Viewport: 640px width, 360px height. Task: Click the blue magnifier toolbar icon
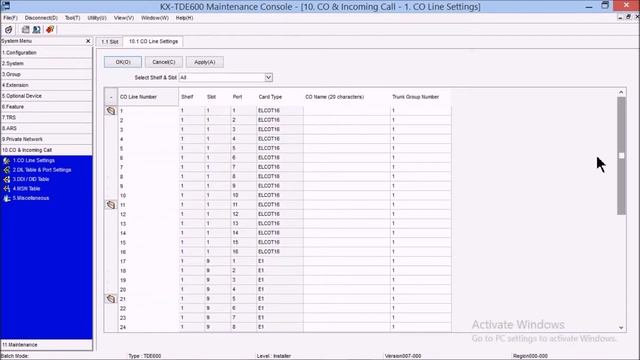click(x=37, y=29)
